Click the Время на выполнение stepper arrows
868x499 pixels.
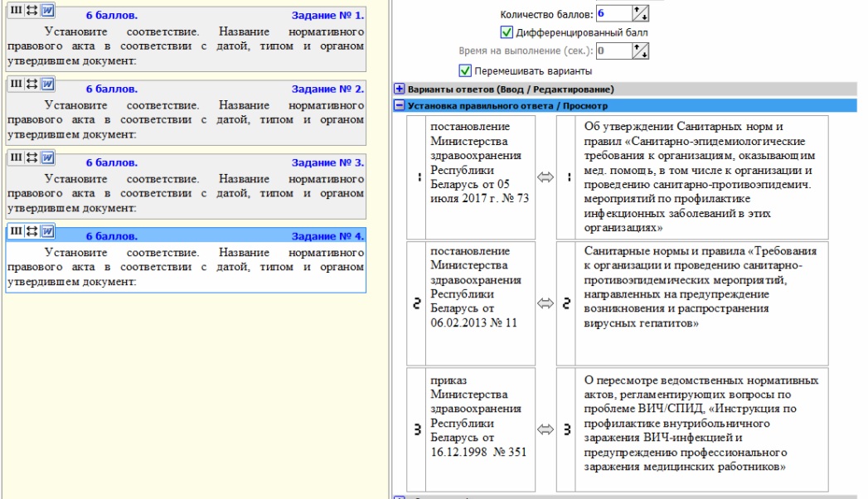641,51
